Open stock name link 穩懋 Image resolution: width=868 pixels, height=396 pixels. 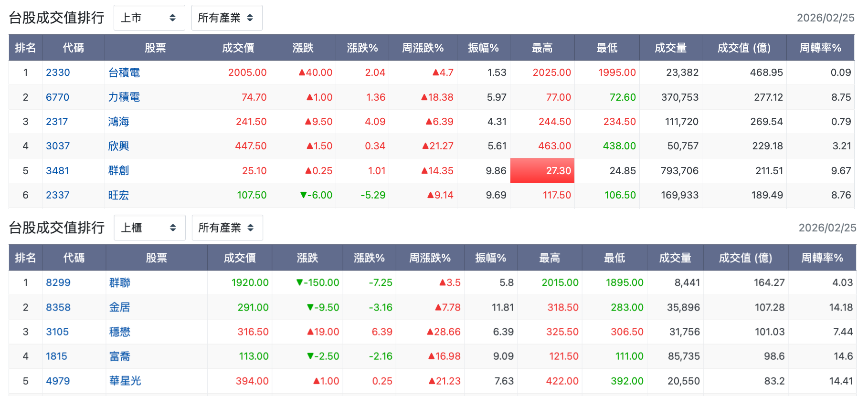[x=120, y=332]
